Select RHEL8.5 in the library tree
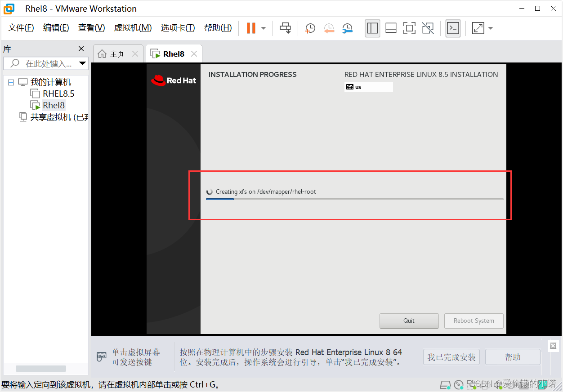 point(58,94)
